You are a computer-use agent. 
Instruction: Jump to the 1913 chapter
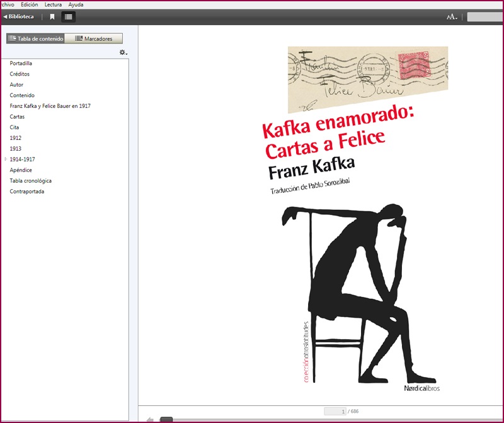coord(15,149)
